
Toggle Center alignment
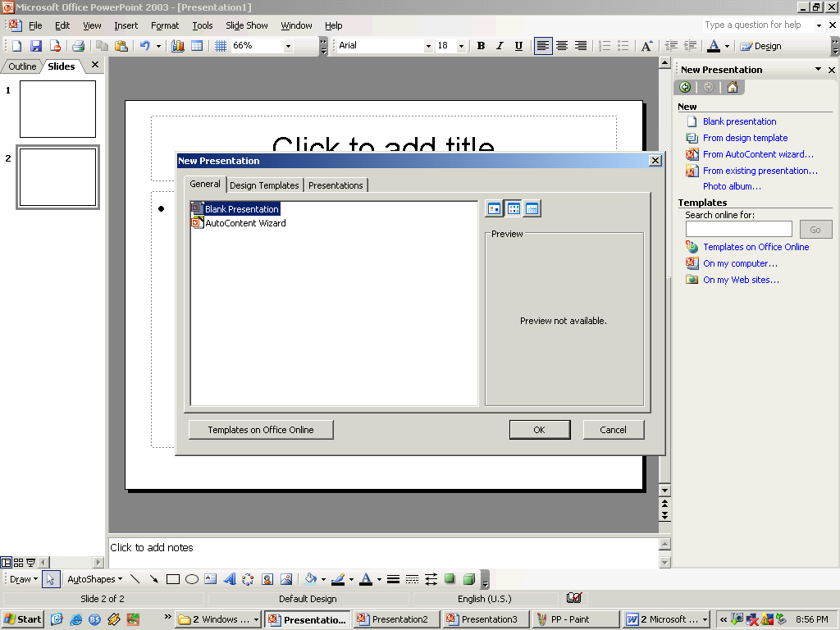point(561,46)
